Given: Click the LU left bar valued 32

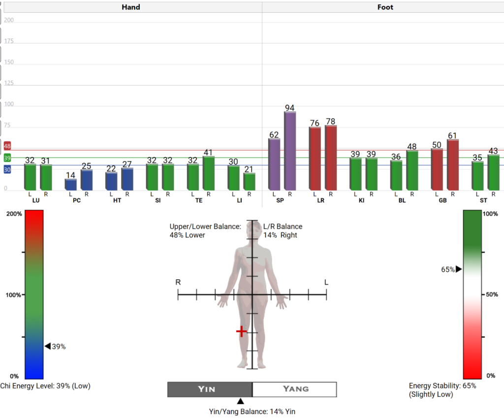Looking at the screenshot, I should 30,177.
